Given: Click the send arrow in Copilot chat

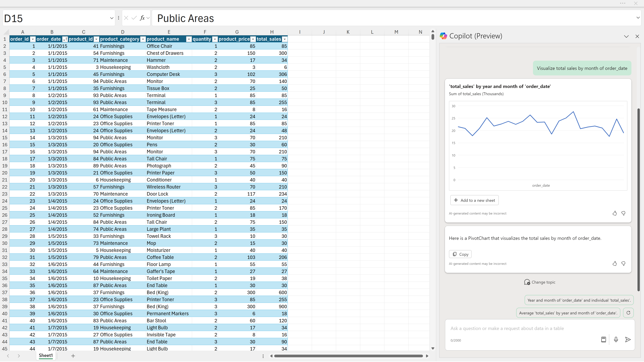Looking at the screenshot, I should point(628,340).
